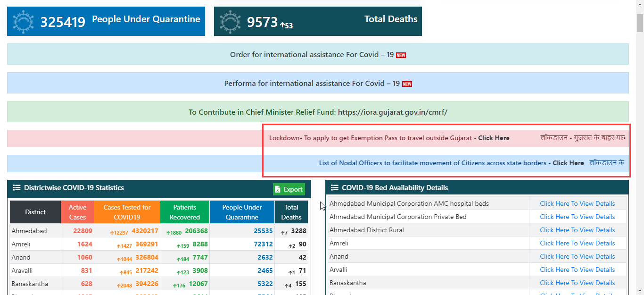Export the districtwise statistics table
Image resolution: width=644 pixels, height=295 pixels.
pos(289,189)
